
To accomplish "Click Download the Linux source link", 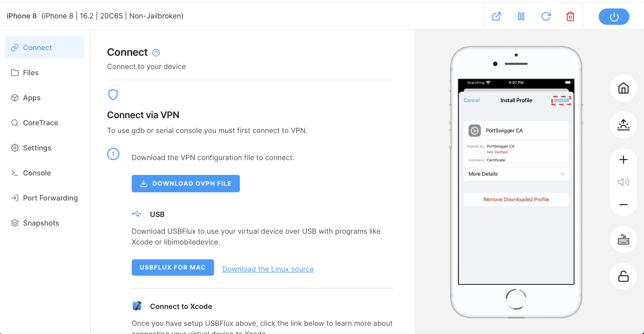I will pos(268,269).
